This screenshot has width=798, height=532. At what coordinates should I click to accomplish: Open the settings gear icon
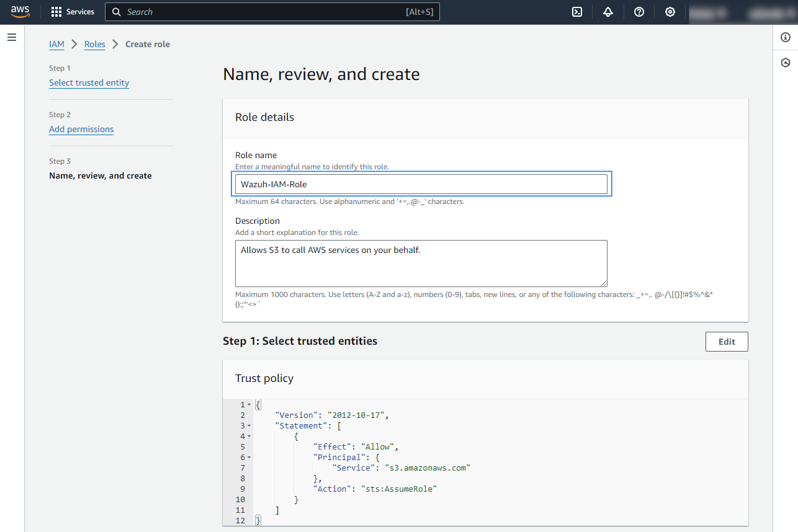coord(670,12)
